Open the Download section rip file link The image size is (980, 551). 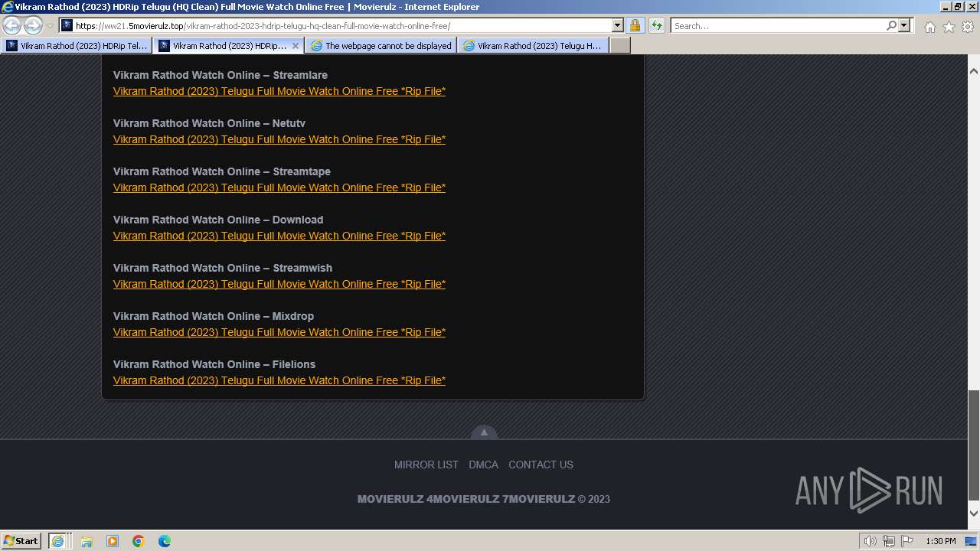(x=279, y=236)
